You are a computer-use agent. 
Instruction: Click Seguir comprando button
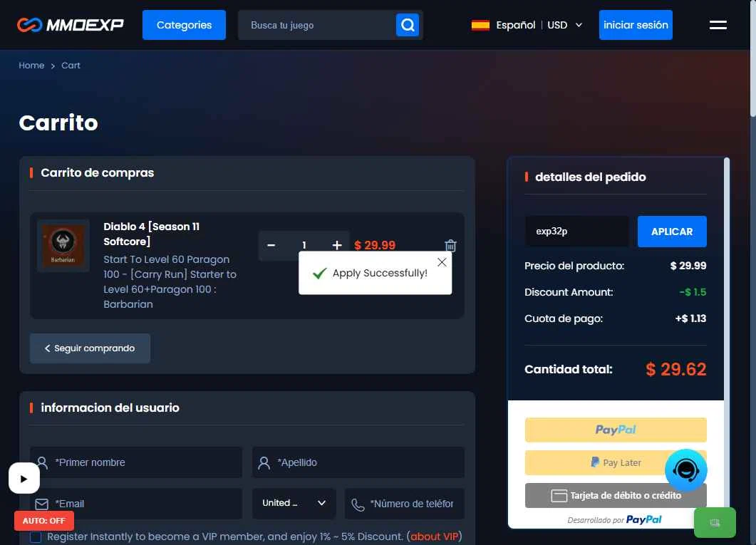tap(90, 348)
